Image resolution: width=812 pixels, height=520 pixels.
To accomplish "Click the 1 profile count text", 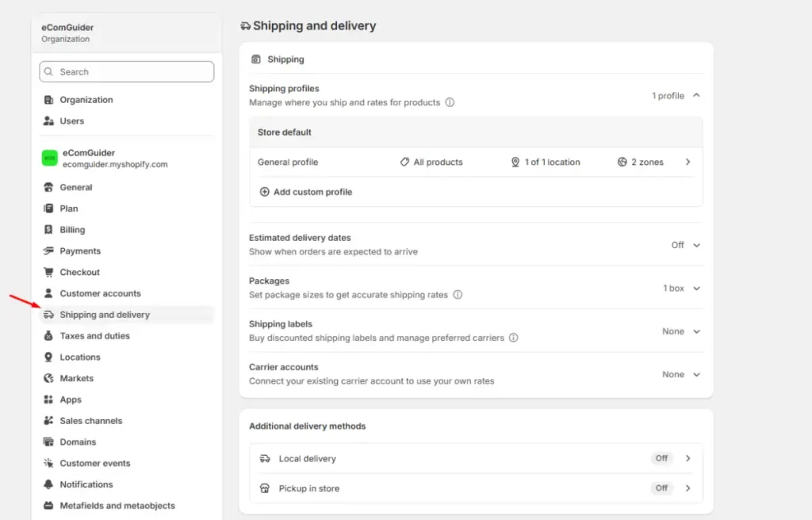I will click(x=668, y=96).
